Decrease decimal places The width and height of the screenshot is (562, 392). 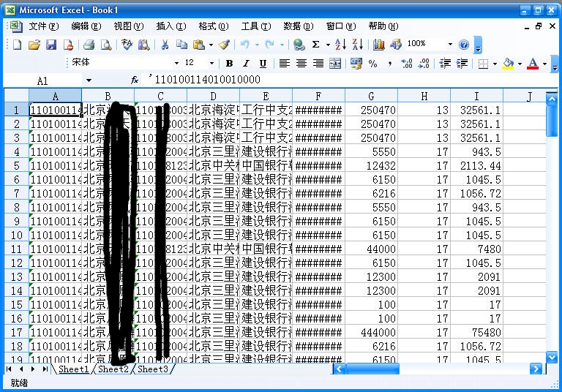pyautogui.click(x=424, y=64)
